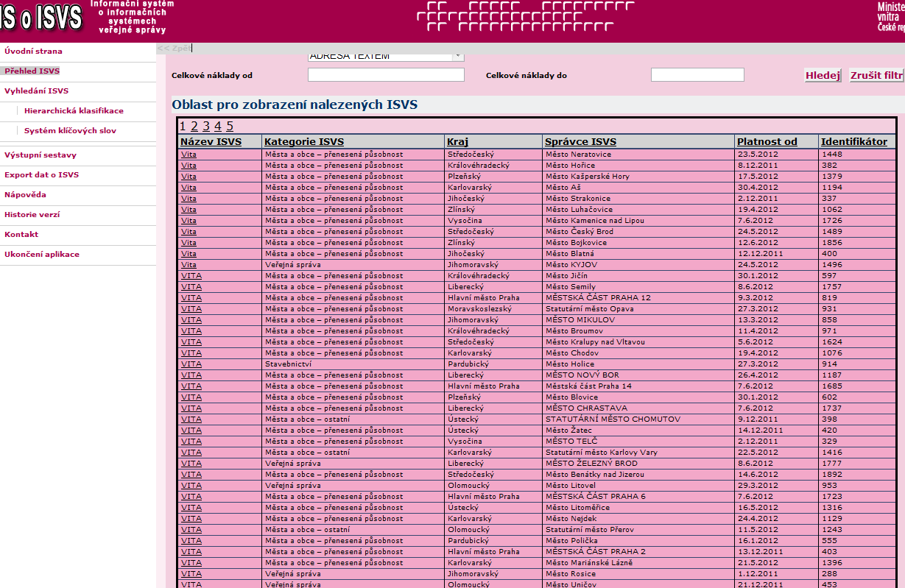
Task: Click the Zrušit filtr button
Action: click(876, 75)
